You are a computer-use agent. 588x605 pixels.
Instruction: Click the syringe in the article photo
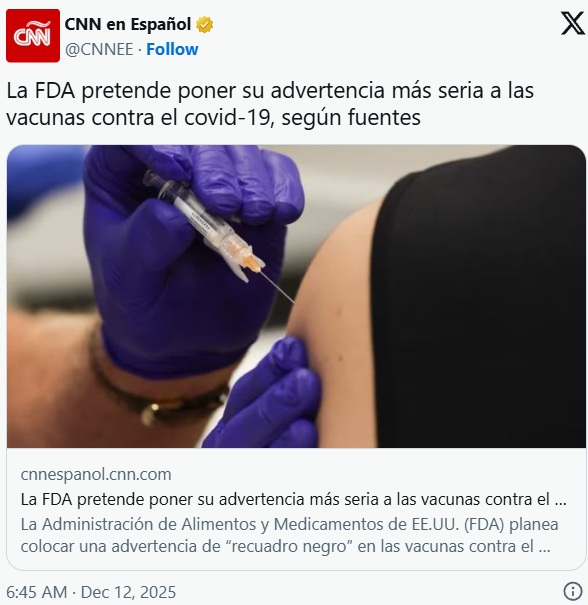[x=210, y=228]
